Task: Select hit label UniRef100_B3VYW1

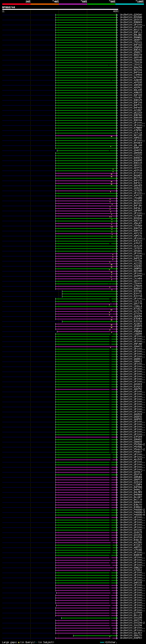Action: (131, 291)
